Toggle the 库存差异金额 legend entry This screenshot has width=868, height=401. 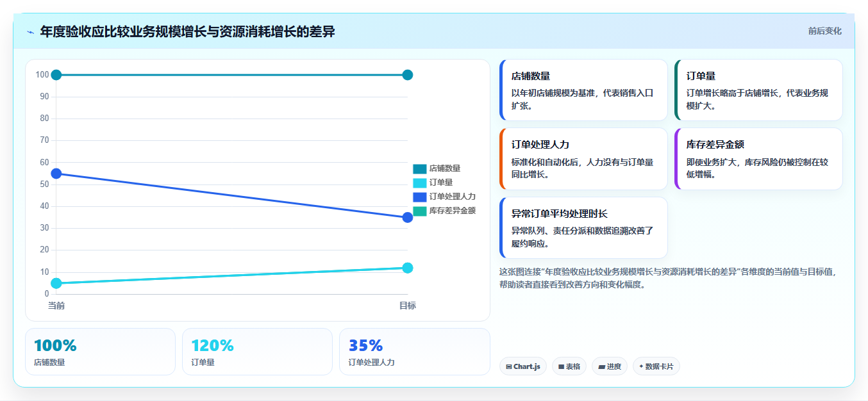click(x=444, y=211)
